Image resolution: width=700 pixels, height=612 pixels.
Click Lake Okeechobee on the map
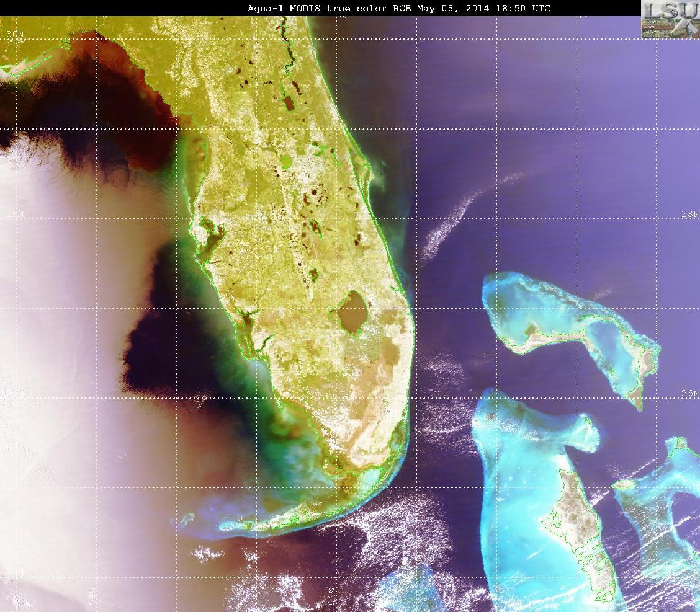click(x=352, y=312)
